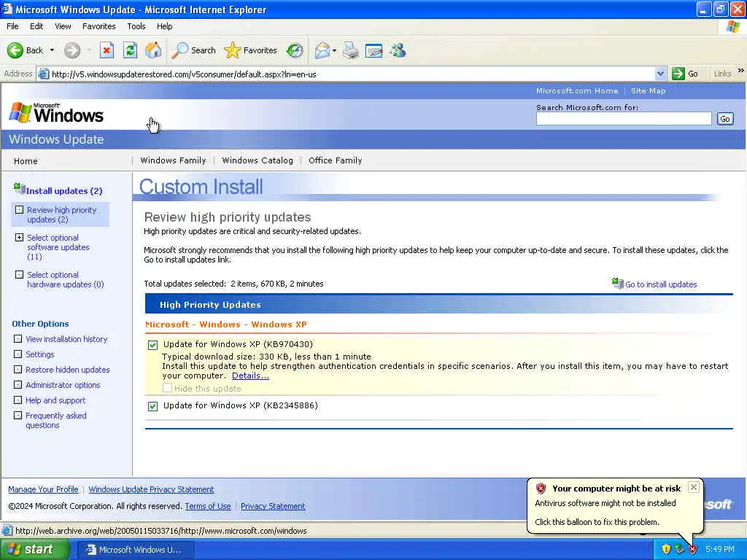The width and height of the screenshot is (747, 560).
Task: Click Microsoft.com Home link
Action: pos(577,90)
